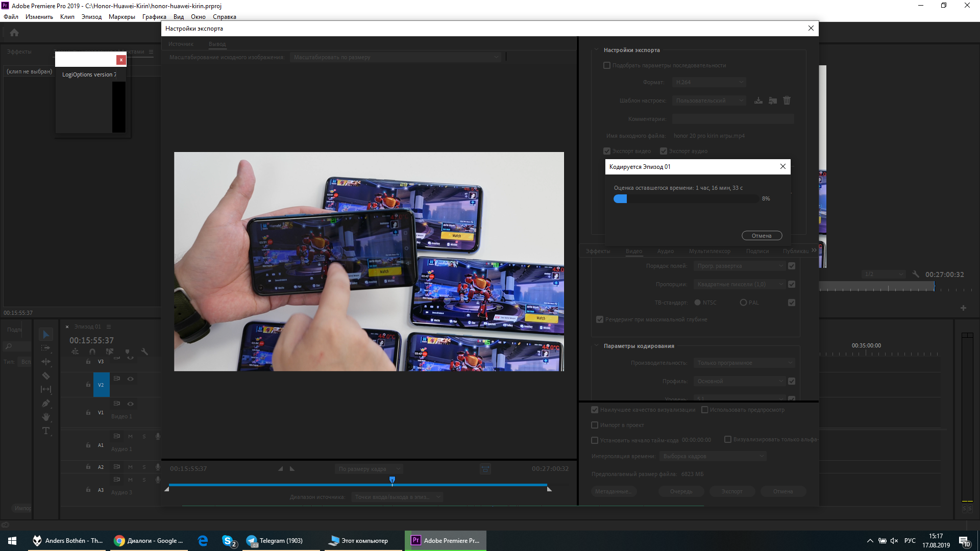
Task: Delete preset trash icon
Action: click(x=787, y=101)
